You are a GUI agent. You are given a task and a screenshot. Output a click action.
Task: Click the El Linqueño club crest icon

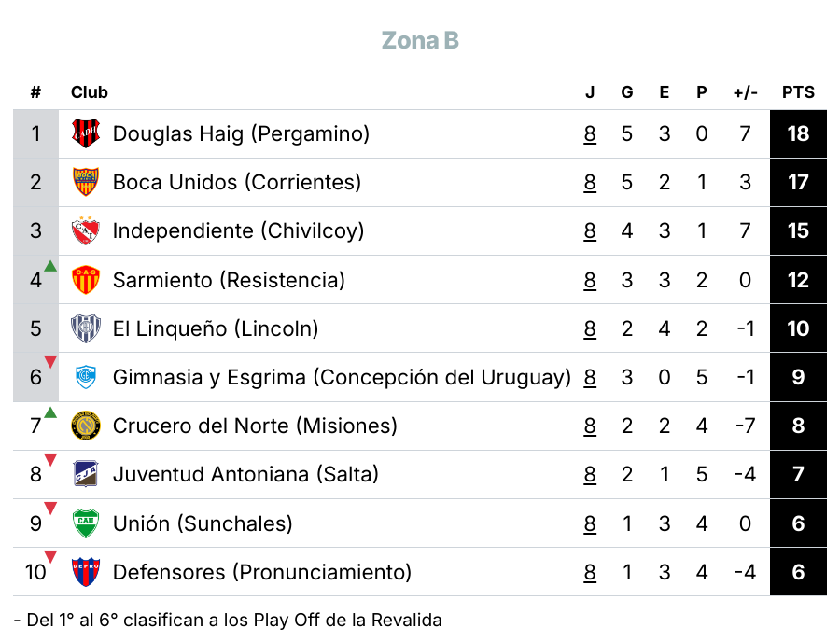pos(86,328)
